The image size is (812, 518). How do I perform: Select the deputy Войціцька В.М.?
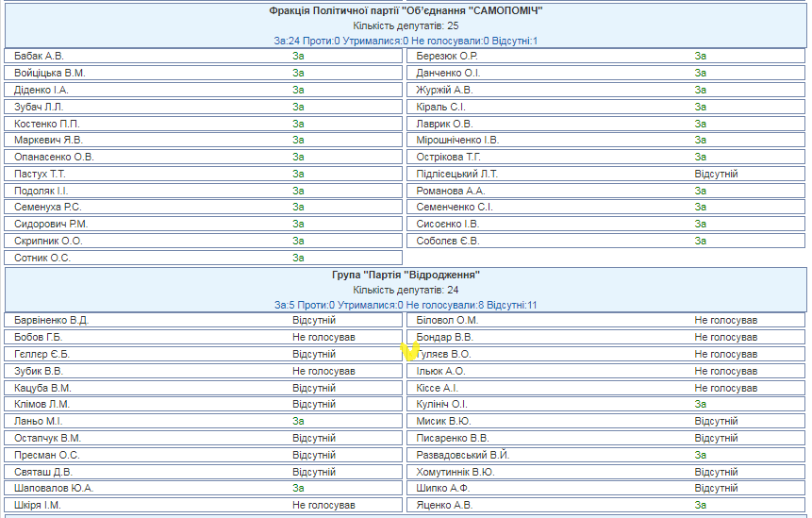[x=50, y=73]
